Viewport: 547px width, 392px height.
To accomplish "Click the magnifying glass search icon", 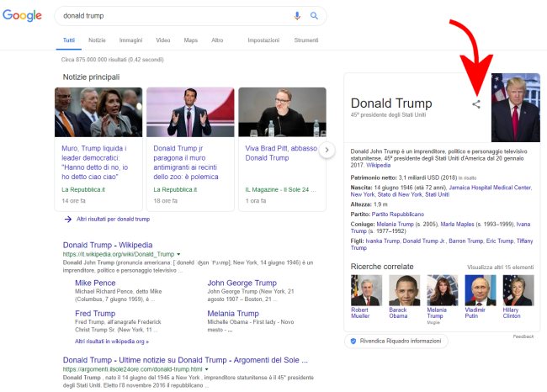I will [x=314, y=16].
